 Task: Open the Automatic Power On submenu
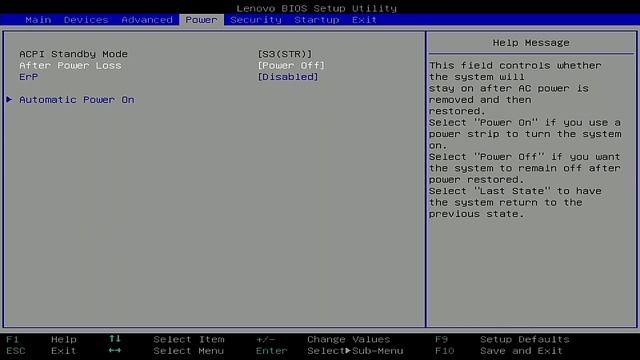pos(77,100)
